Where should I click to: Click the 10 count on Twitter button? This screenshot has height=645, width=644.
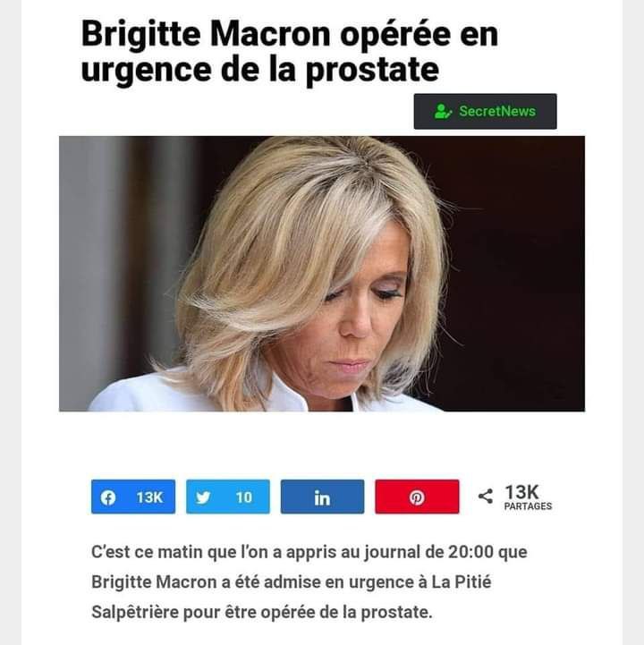244,497
